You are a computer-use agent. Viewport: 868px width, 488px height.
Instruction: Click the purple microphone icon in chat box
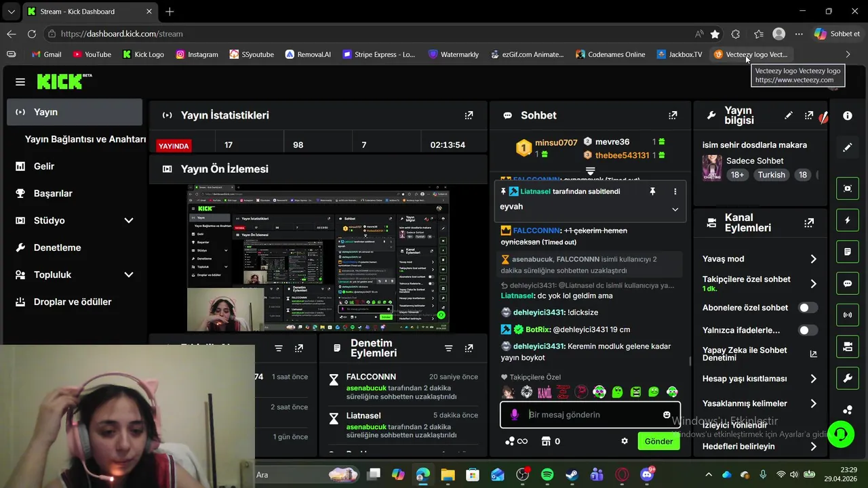[515, 415]
